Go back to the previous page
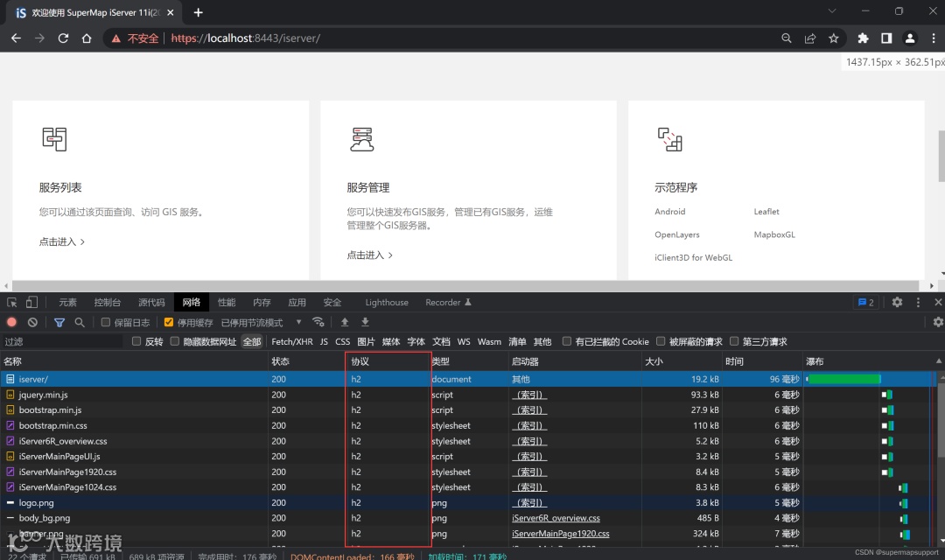 click(17, 38)
